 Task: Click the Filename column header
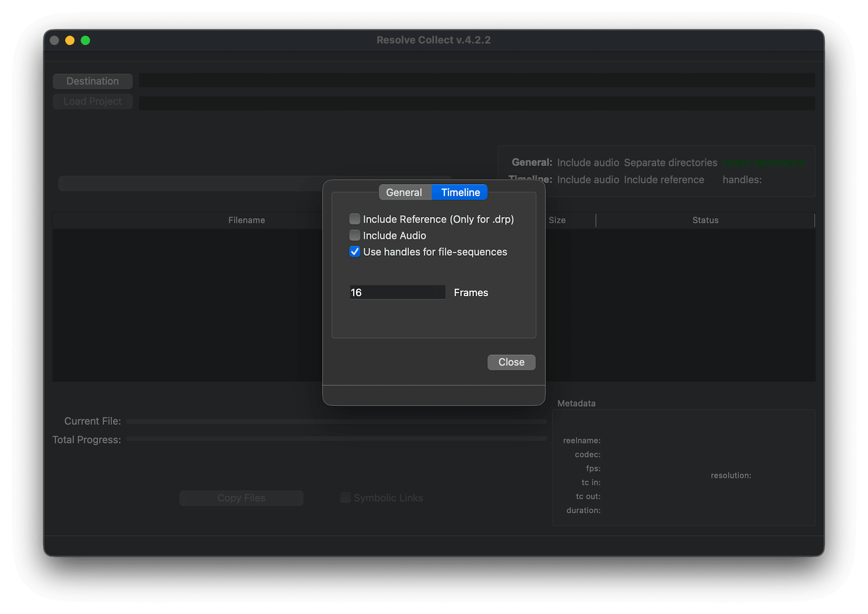tap(247, 220)
